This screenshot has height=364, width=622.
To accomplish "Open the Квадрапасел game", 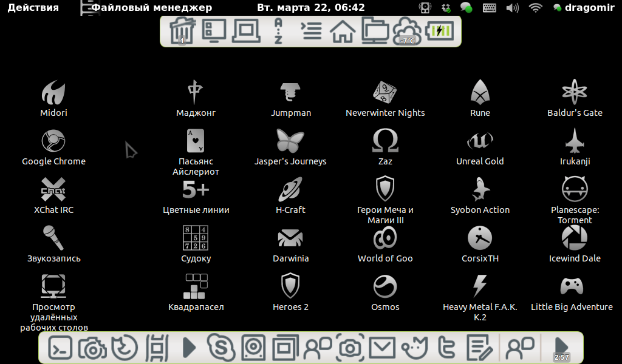I will click(x=196, y=286).
